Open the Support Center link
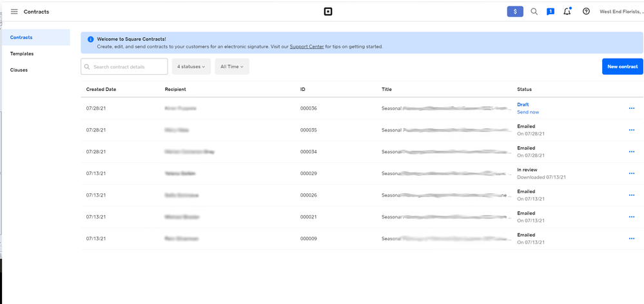The height and width of the screenshot is (304, 644). [306, 47]
